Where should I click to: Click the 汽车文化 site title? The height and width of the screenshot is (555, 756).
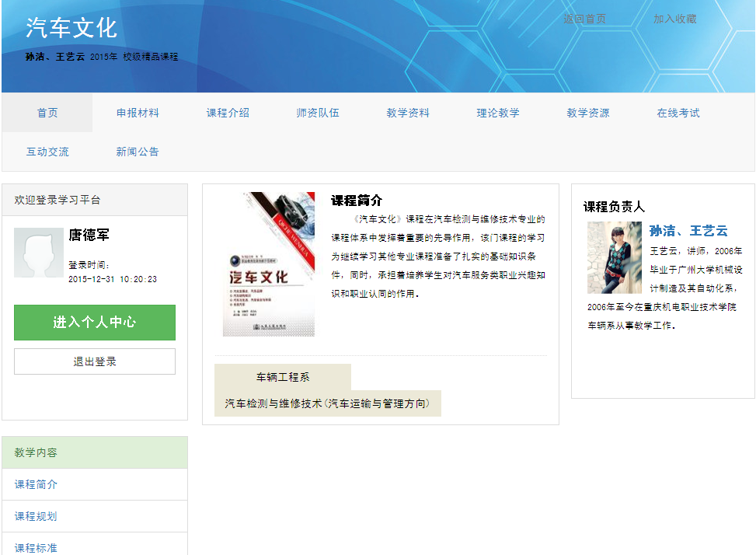[x=71, y=27]
